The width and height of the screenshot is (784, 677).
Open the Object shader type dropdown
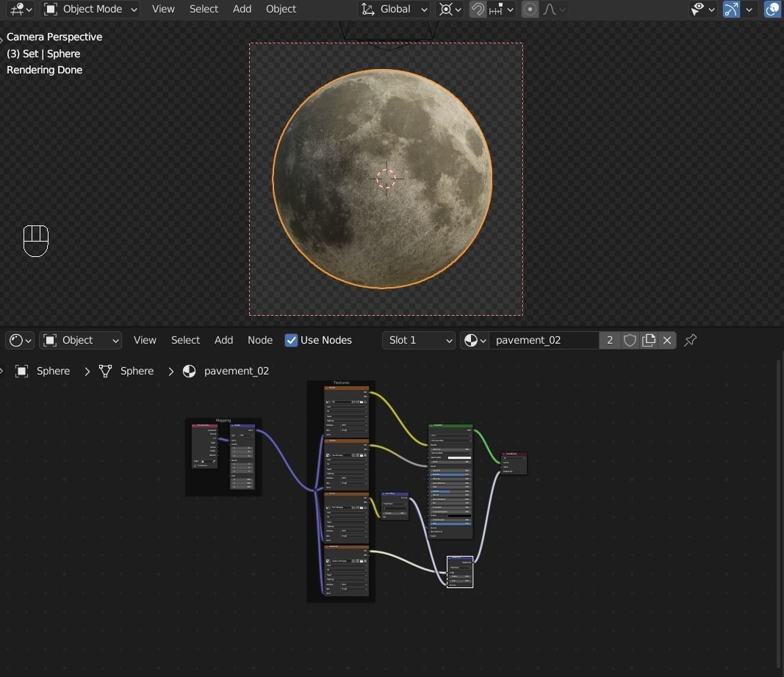pyautogui.click(x=81, y=340)
